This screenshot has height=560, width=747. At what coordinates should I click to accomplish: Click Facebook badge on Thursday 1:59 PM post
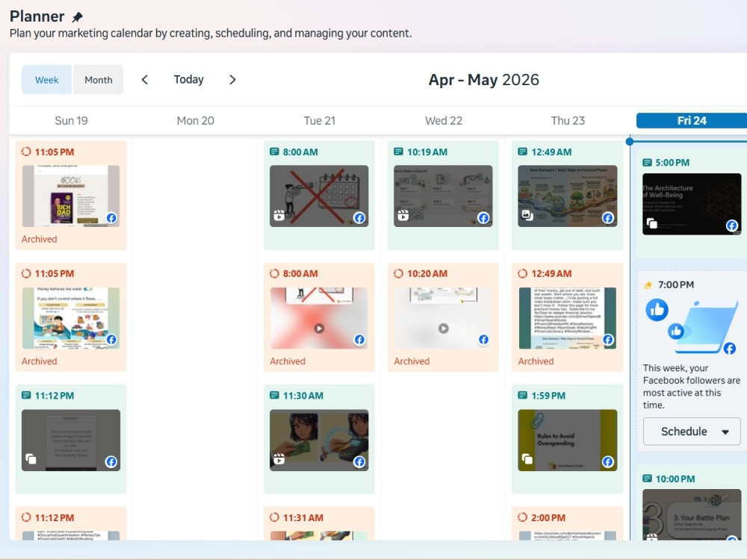point(608,462)
